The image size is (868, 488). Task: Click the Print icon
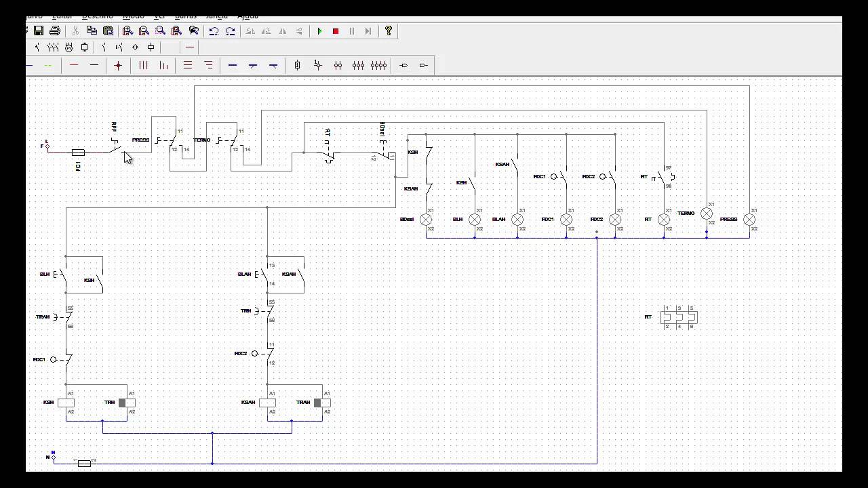click(55, 30)
